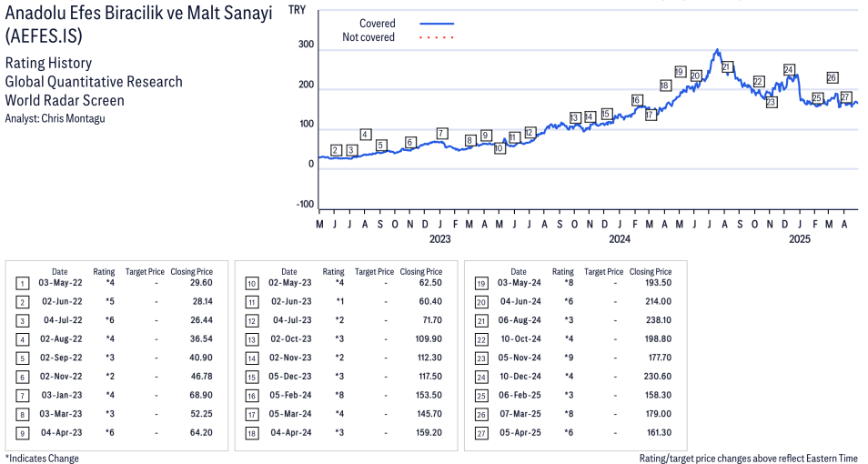The height and width of the screenshot is (464, 868).
Task: Click date 04-Jun-24
Action: coord(521,302)
